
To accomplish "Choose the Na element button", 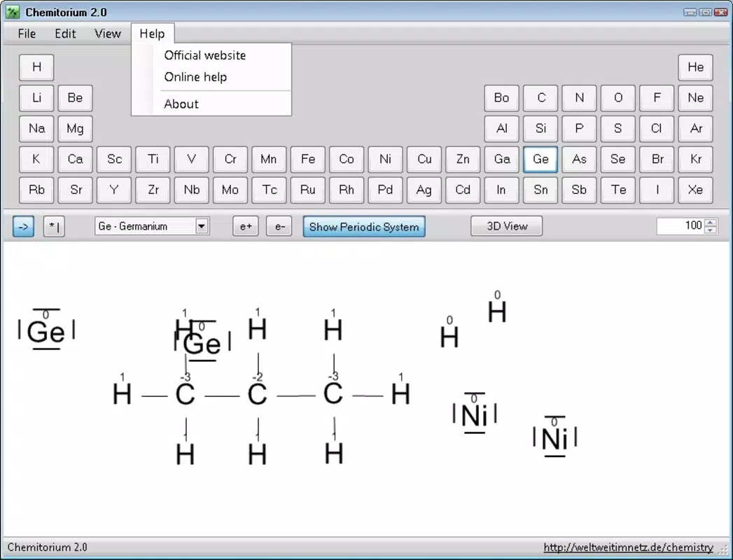I will (36, 129).
